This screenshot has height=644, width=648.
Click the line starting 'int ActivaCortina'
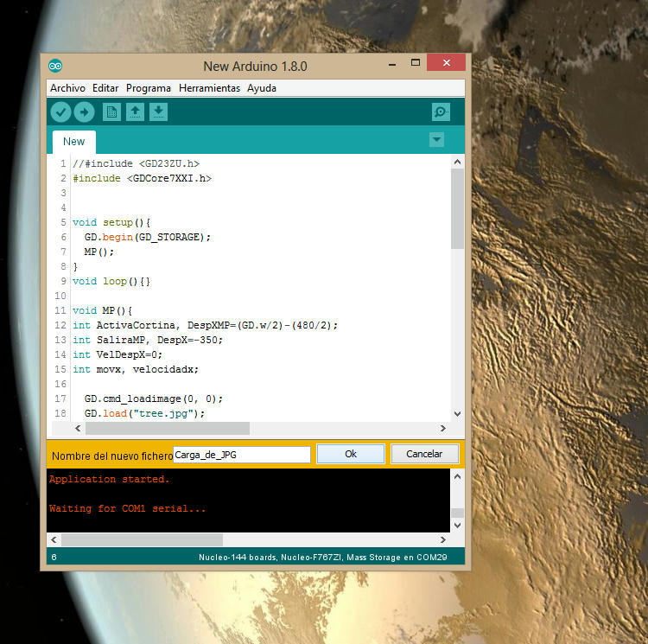(x=205, y=325)
